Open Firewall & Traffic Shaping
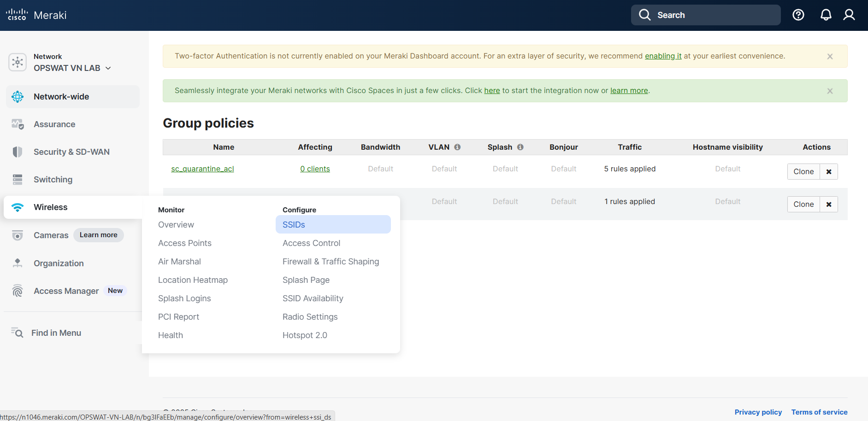The height and width of the screenshot is (421, 868). click(331, 262)
